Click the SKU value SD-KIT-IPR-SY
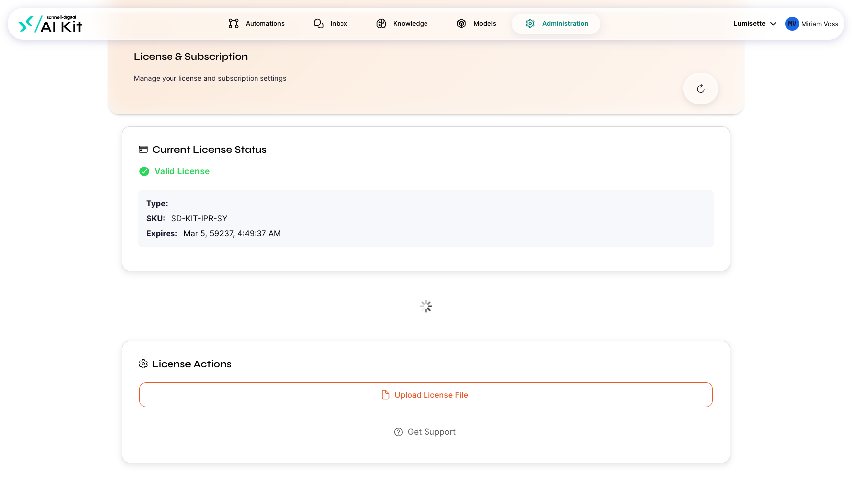This screenshot has width=852, height=504. click(x=199, y=218)
